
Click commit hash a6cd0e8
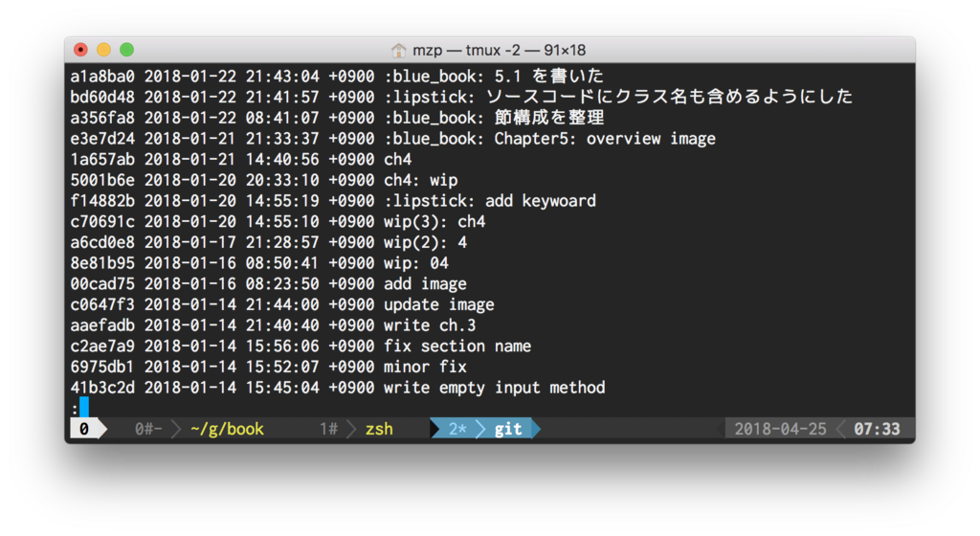pos(102,242)
